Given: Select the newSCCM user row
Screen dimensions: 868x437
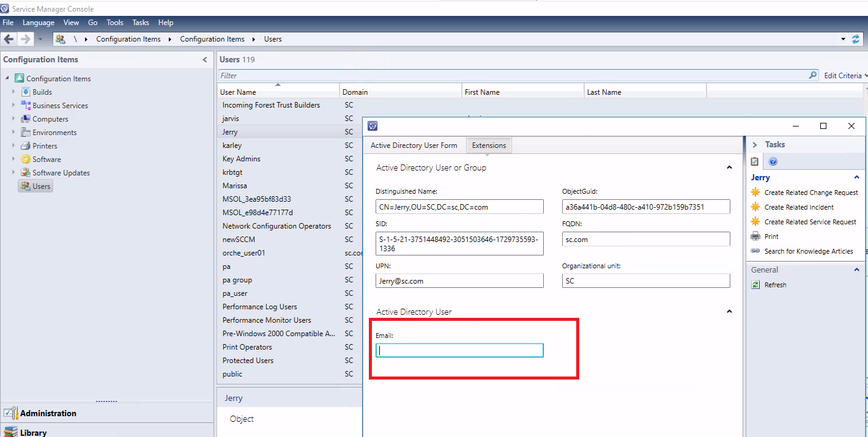Looking at the screenshot, I should tap(290, 240).
